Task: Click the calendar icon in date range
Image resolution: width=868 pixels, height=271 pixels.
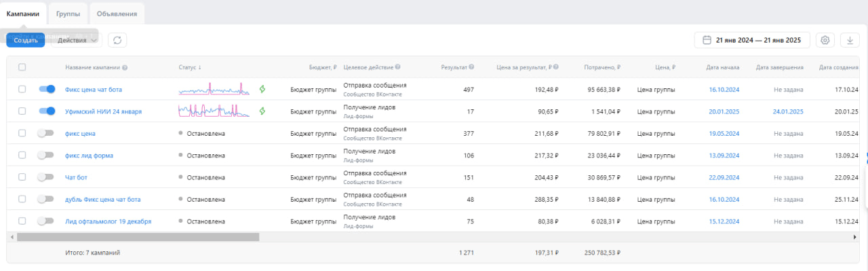Action: pos(707,40)
